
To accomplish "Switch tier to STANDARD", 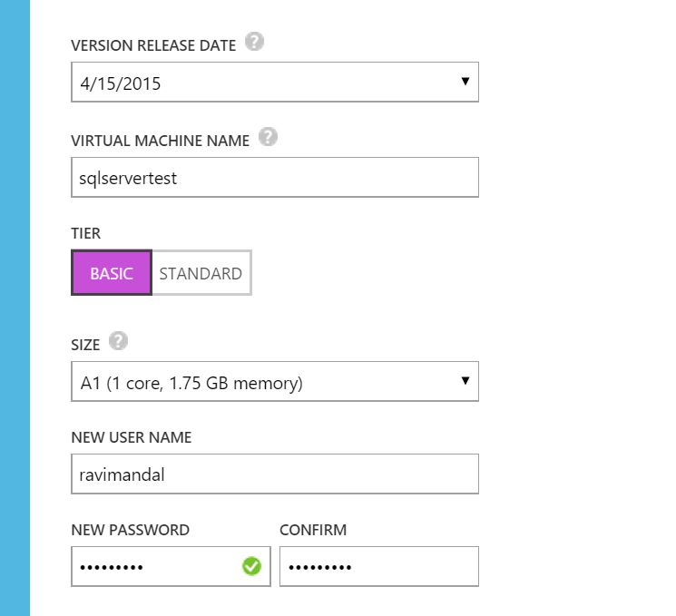I will tap(201, 273).
